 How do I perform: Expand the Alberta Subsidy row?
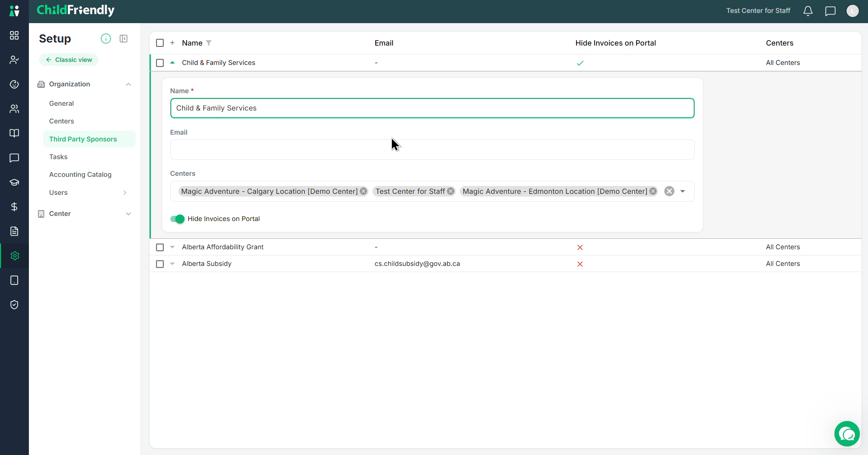click(x=172, y=264)
